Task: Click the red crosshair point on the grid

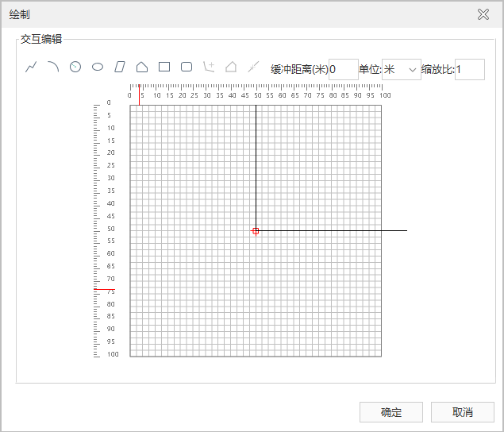Action: click(256, 231)
